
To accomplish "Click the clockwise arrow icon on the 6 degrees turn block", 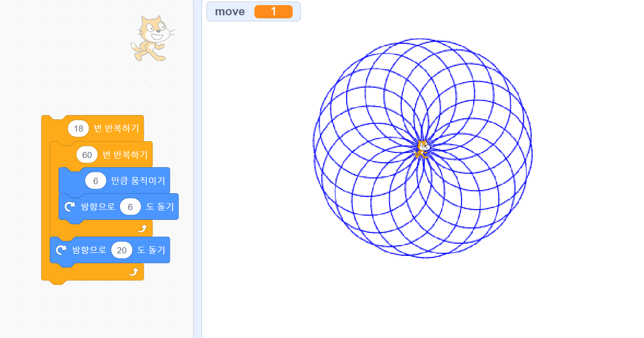I will [70, 206].
